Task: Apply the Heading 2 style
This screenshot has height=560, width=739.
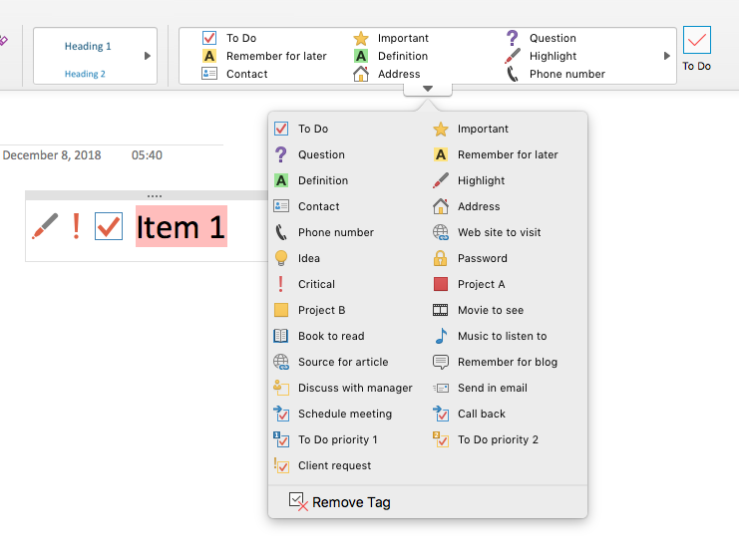Action: pyautogui.click(x=85, y=74)
